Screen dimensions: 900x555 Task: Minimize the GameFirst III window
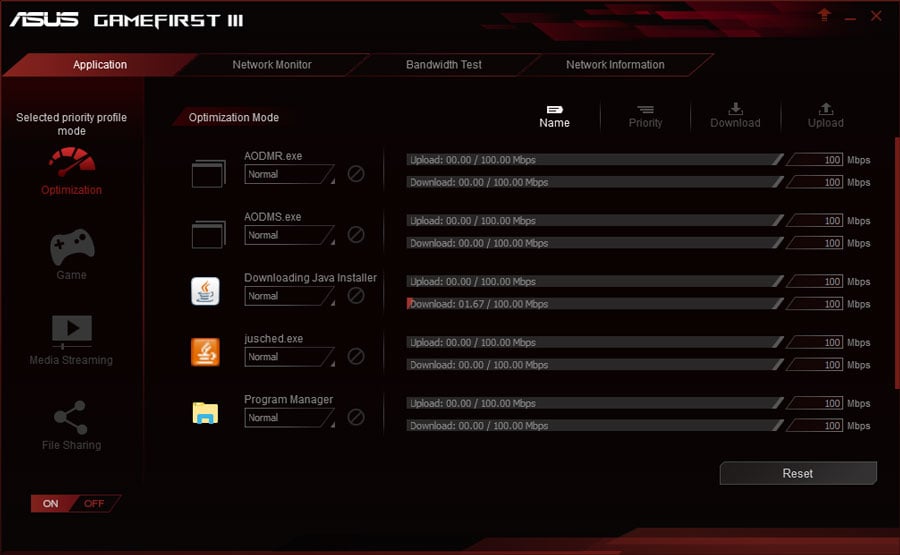(x=850, y=18)
